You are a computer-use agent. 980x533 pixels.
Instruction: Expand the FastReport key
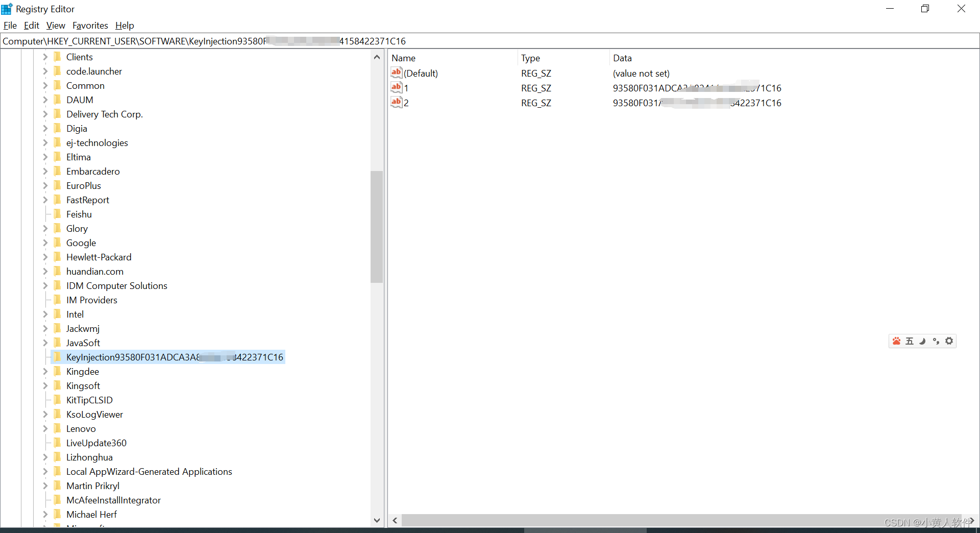tap(45, 200)
